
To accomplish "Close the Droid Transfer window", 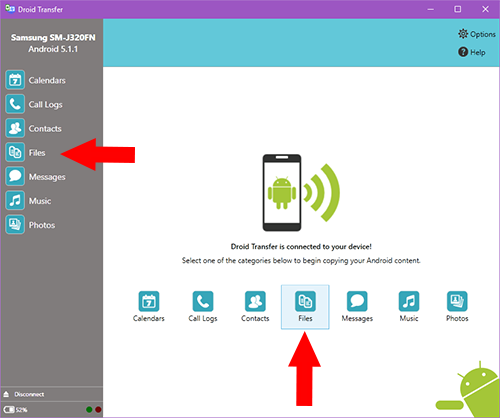I will click(485, 9).
